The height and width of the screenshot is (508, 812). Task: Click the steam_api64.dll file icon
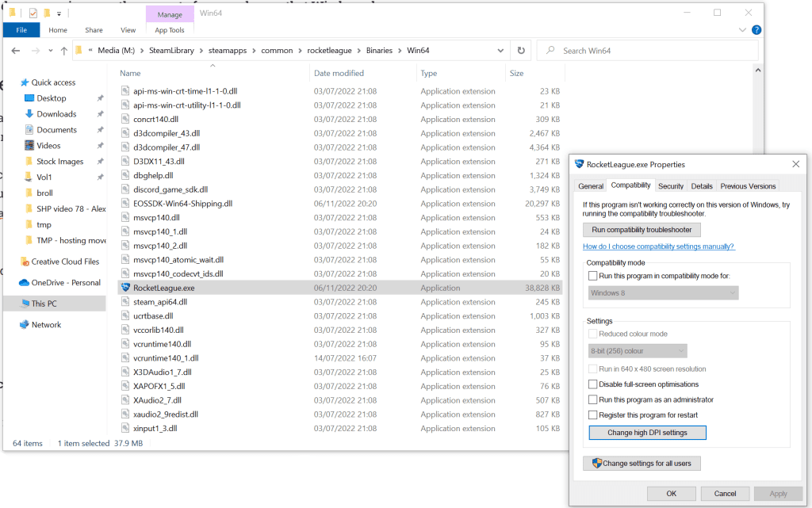[125, 302]
